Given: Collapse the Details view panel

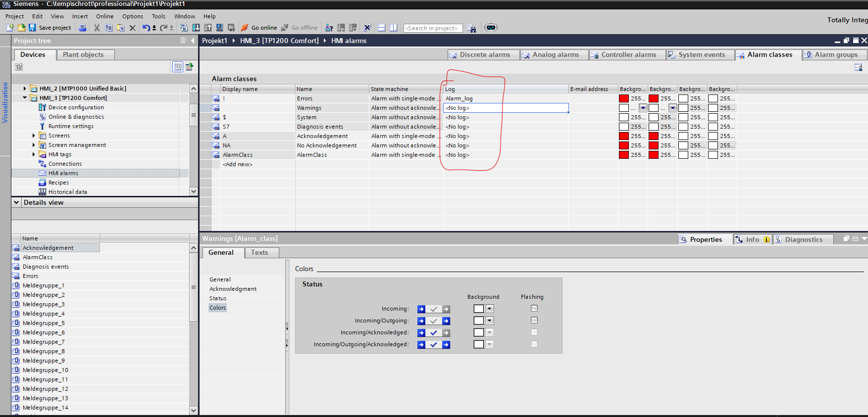Looking at the screenshot, I should click(x=17, y=202).
